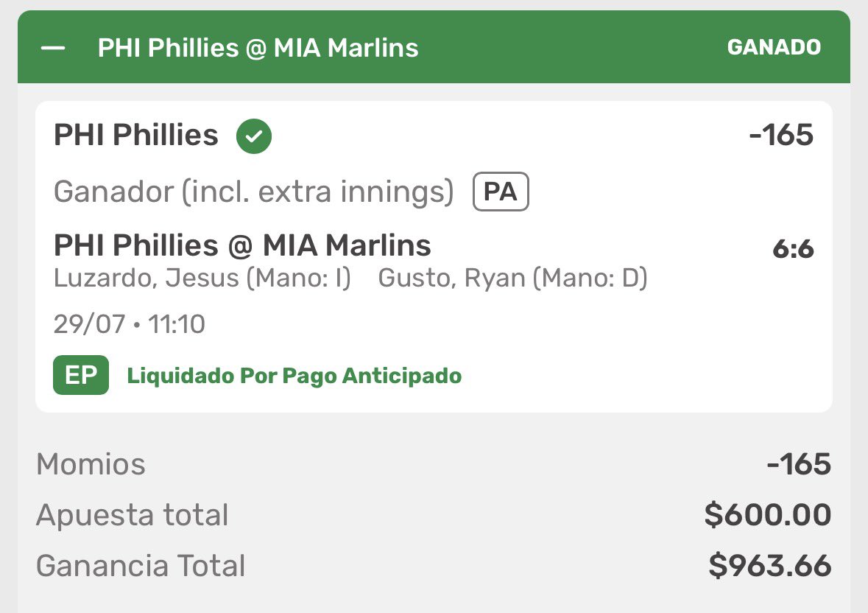Open the PHI Phillies @ MIA Marlins match link in card
Image resolution: width=868 pixels, height=613 pixels.
coord(242,245)
